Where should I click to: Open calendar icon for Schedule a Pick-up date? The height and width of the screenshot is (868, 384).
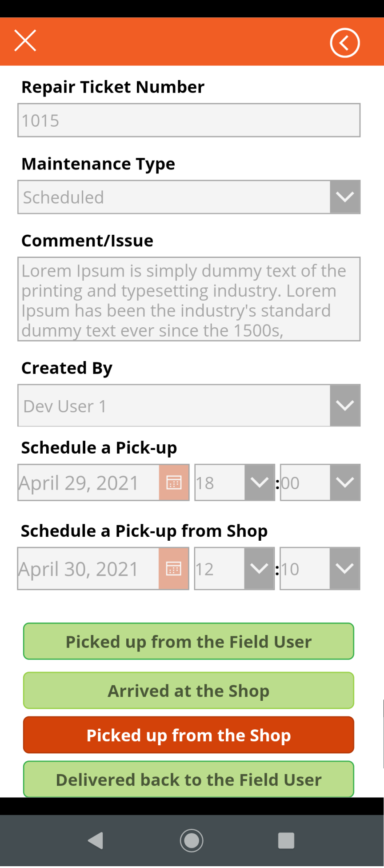[x=174, y=482]
